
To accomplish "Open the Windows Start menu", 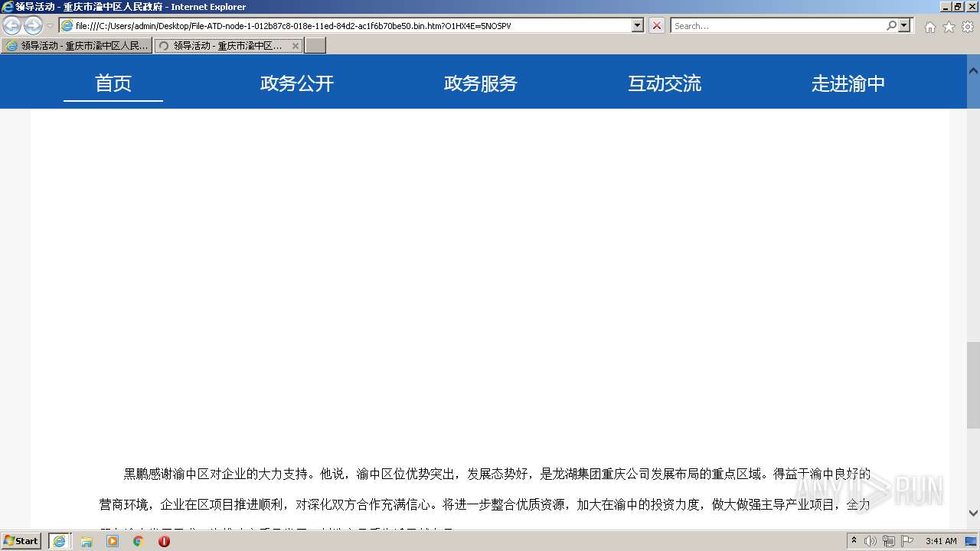I will (x=21, y=540).
